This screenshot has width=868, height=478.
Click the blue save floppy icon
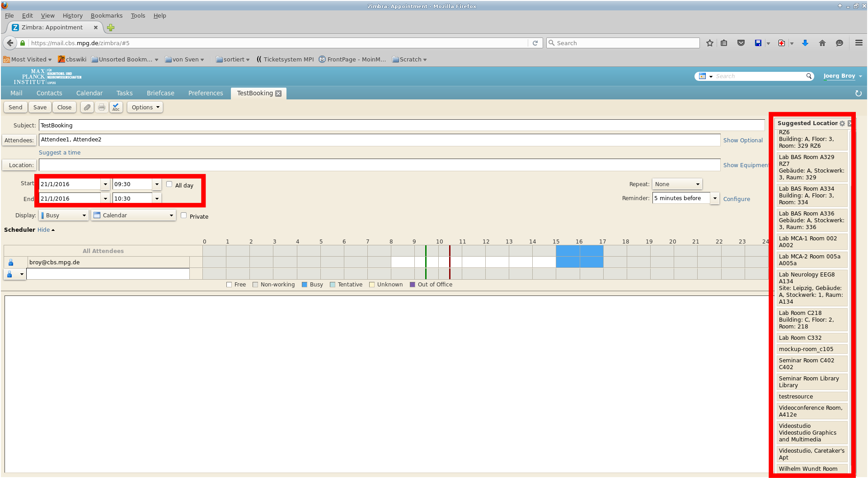click(x=758, y=43)
